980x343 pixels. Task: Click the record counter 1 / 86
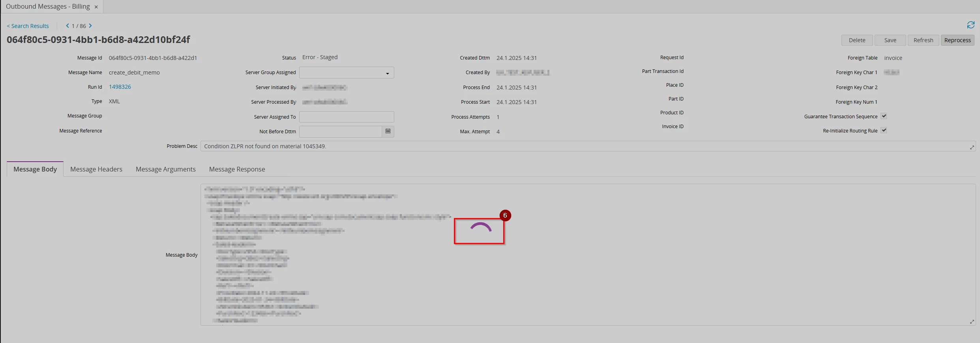point(79,26)
